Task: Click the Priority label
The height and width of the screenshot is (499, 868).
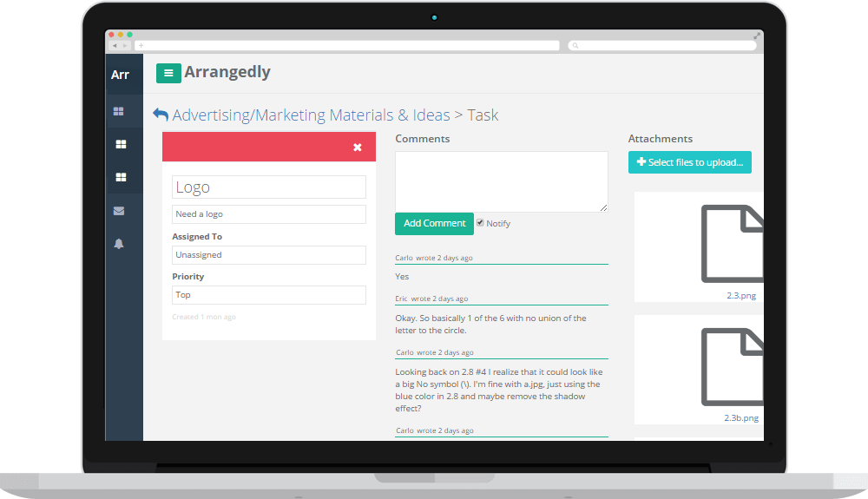Action: 188,277
